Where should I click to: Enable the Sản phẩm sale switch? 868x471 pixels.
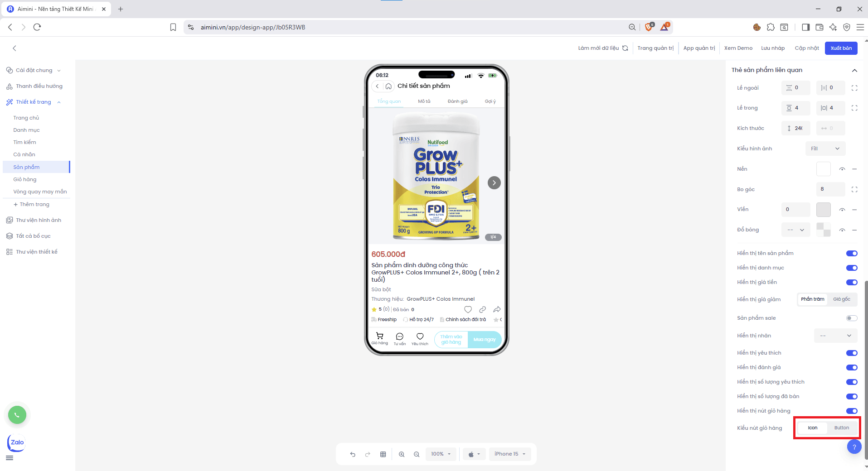pyautogui.click(x=851, y=318)
